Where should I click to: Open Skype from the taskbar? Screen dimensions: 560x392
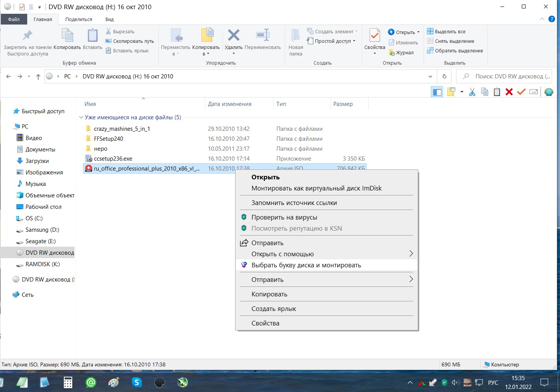tap(136, 382)
